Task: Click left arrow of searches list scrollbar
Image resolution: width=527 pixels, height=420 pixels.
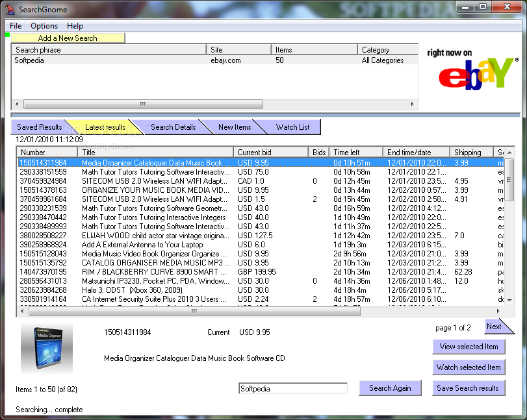Action: click(17, 104)
